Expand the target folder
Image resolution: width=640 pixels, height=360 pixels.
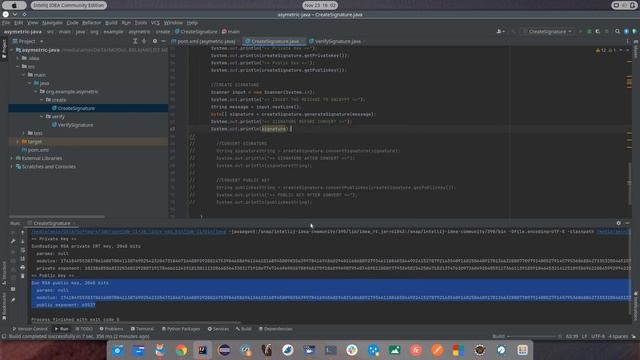click(x=18, y=142)
